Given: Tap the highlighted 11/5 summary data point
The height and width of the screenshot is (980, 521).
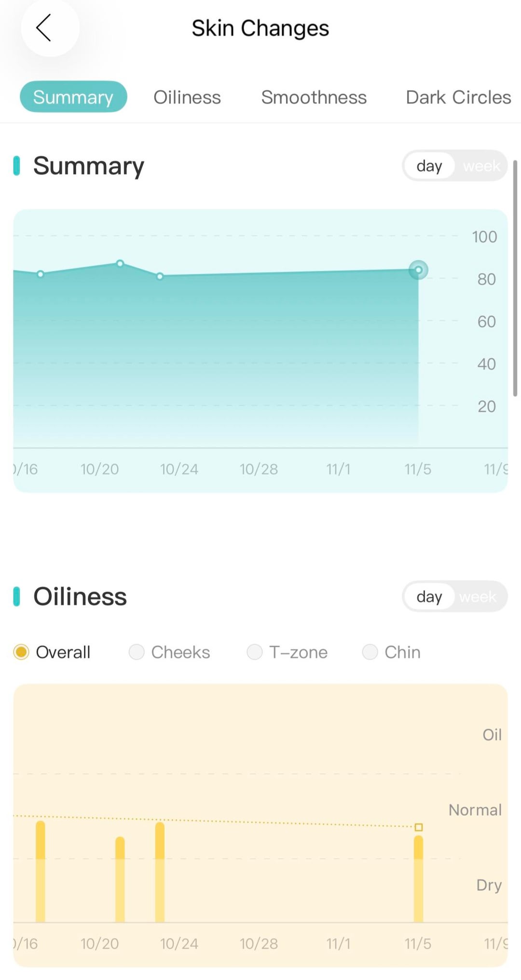Looking at the screenshot, I should (x=418, y=270).
